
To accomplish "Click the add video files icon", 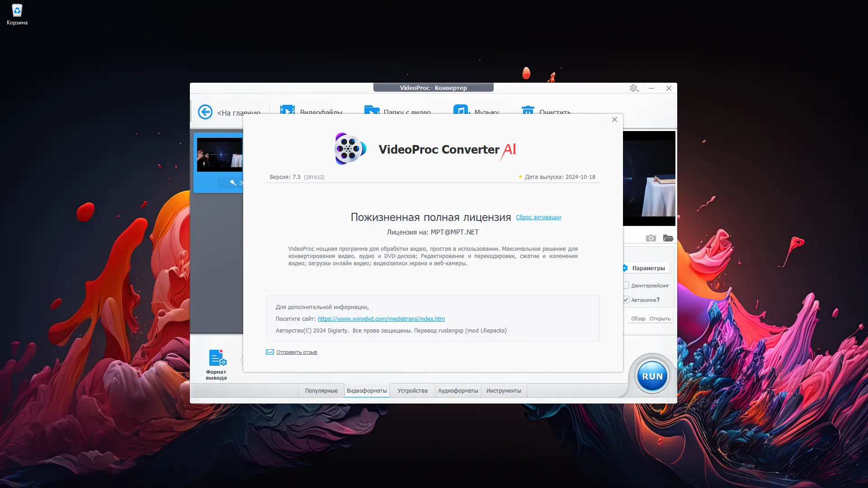I will tap(287, 109).
